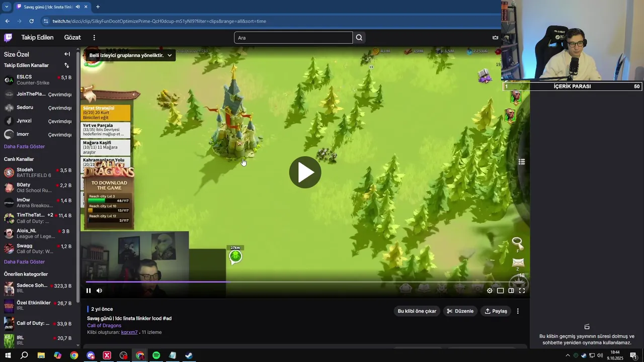Open ESLCS channel in sidebar

point(39,80)
